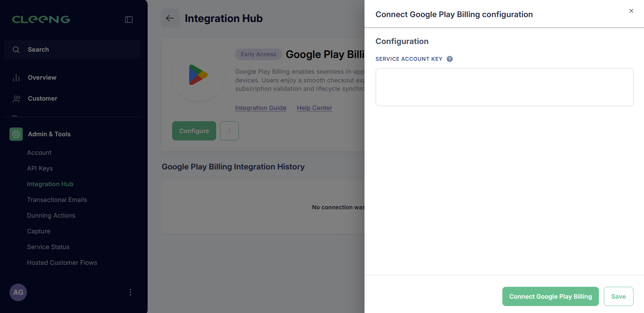Click the Save button

[x=618, y=297]
